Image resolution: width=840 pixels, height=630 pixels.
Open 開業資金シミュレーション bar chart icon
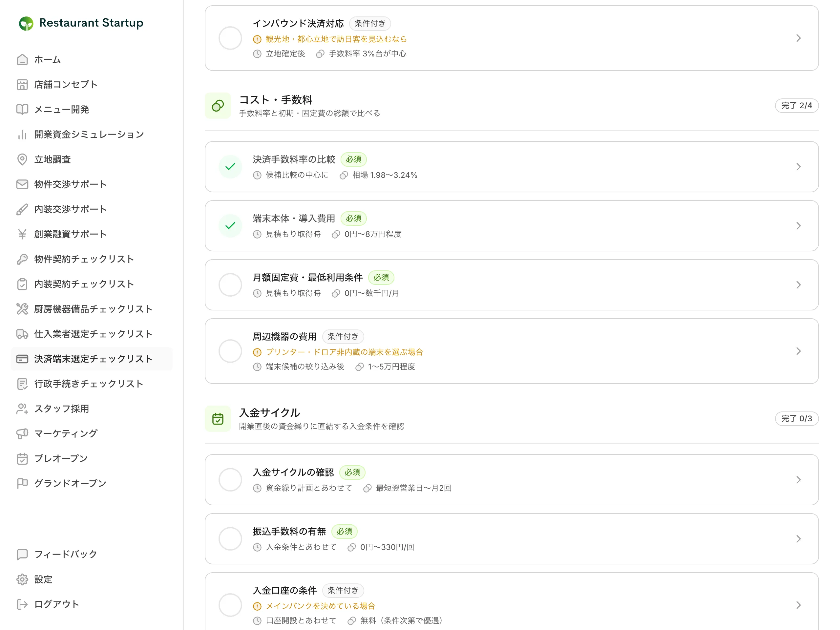click(22, 135)
